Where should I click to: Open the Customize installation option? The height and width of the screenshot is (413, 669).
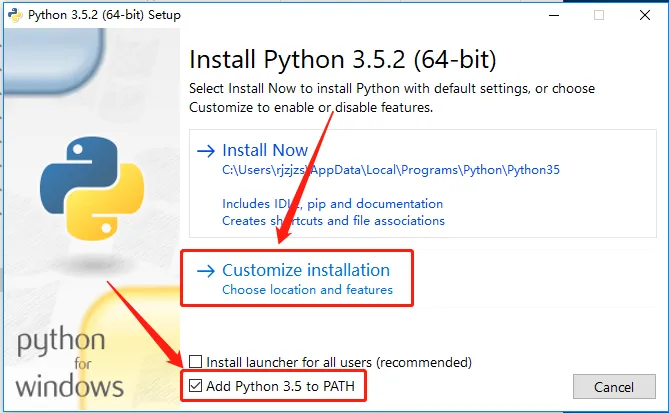pos(305,271)
